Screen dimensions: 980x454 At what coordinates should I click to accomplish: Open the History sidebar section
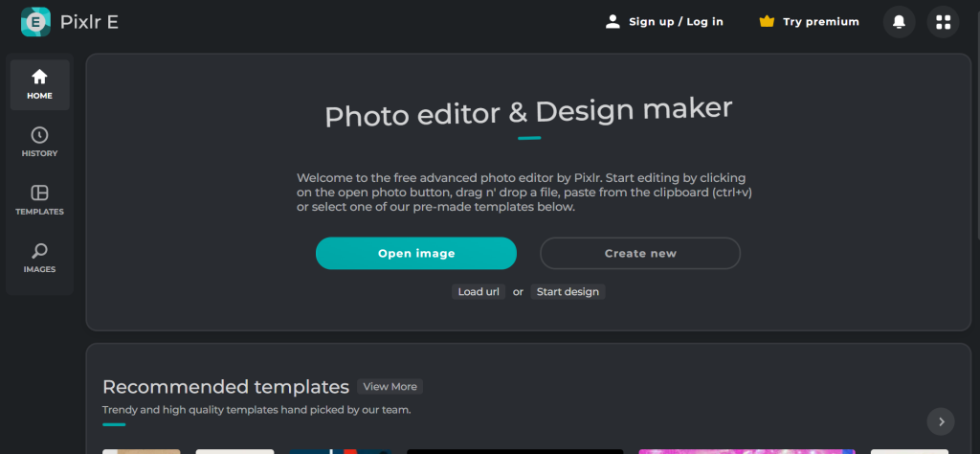pyautogui.click(x=39, y=143)
